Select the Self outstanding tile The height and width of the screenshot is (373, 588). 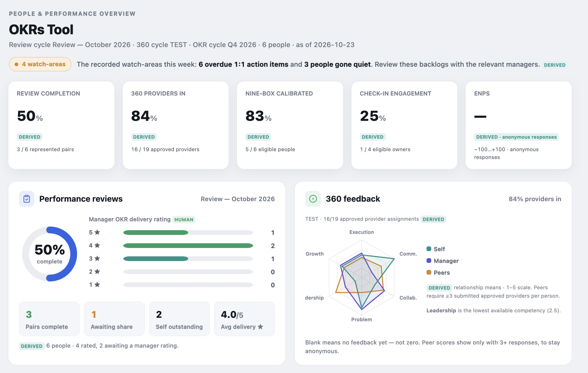[x=179, y=319]
